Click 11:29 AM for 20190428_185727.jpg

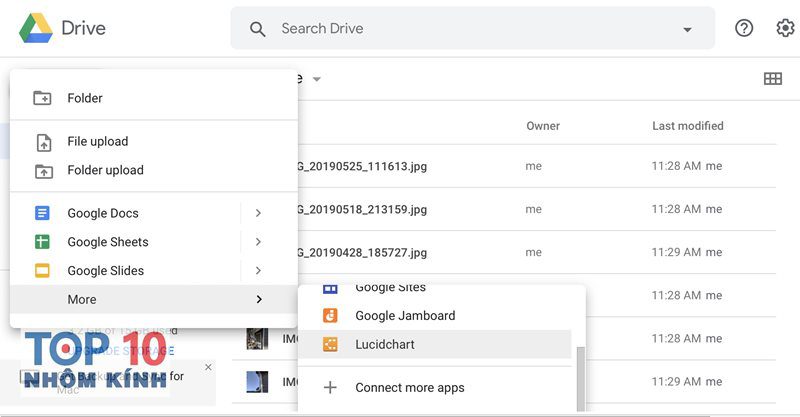(x=676, y=252)
